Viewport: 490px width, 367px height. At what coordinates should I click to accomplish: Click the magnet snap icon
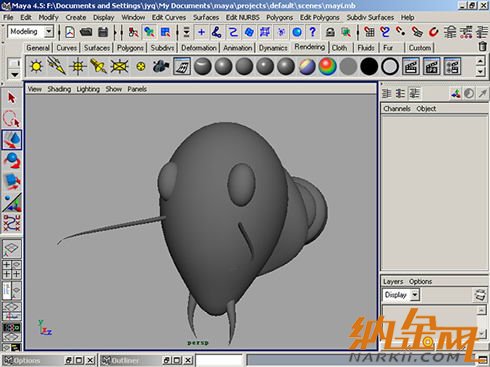tap(433, 32)
